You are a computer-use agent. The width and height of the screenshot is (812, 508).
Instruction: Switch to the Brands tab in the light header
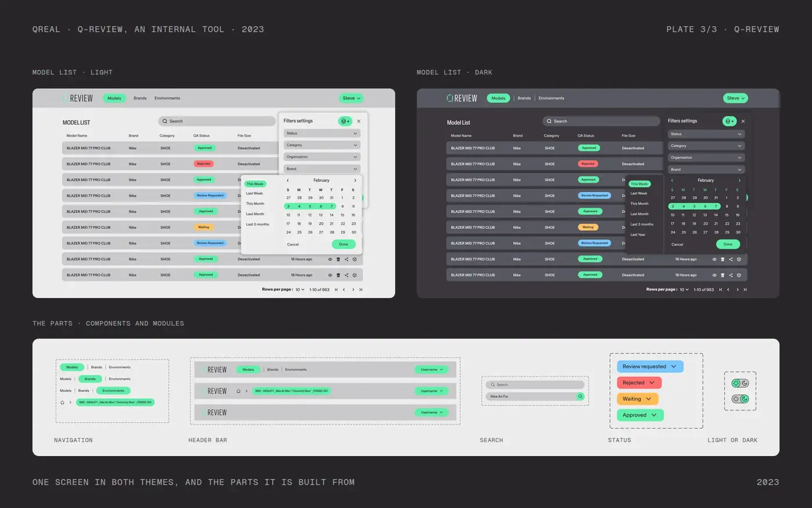[x=140, y=98]
